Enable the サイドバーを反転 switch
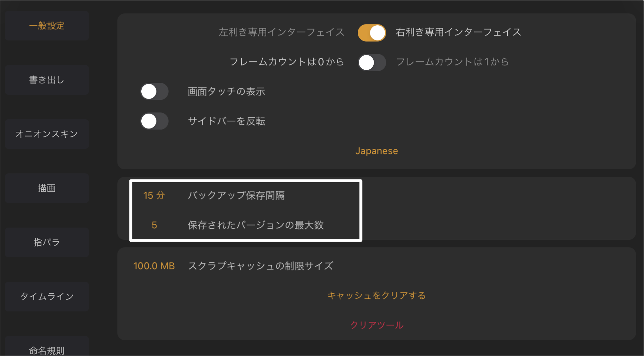Image resolution: width=644 pixels, height=356 pixels. tap(154, 121)
